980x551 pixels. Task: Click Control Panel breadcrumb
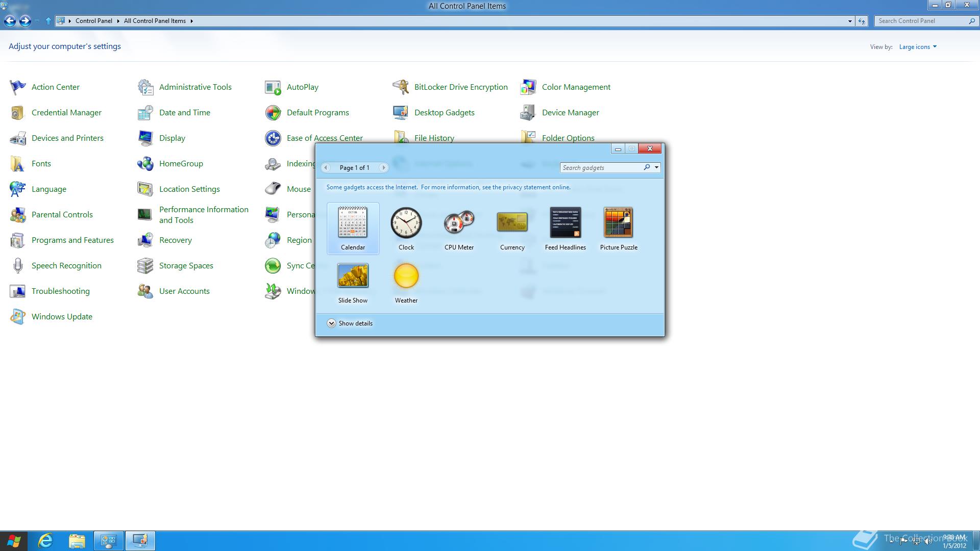[x=94, y=21]
